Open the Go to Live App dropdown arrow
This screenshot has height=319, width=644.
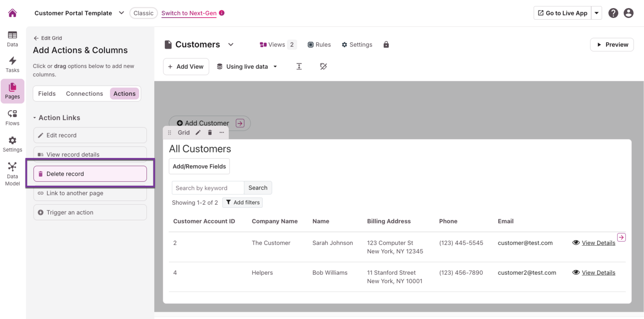[596, 13]
